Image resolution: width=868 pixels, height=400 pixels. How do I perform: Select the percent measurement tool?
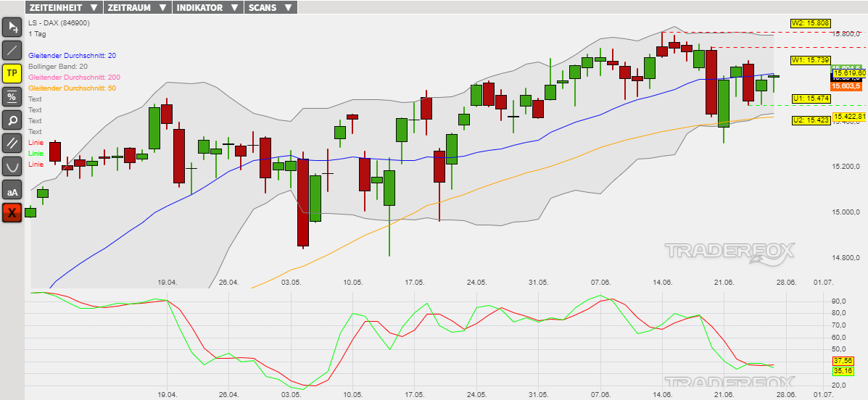[x=12, y=96]
